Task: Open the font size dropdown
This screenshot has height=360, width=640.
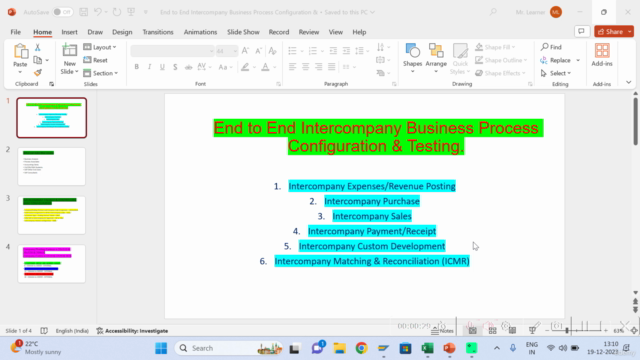Action: click(235, 51)
